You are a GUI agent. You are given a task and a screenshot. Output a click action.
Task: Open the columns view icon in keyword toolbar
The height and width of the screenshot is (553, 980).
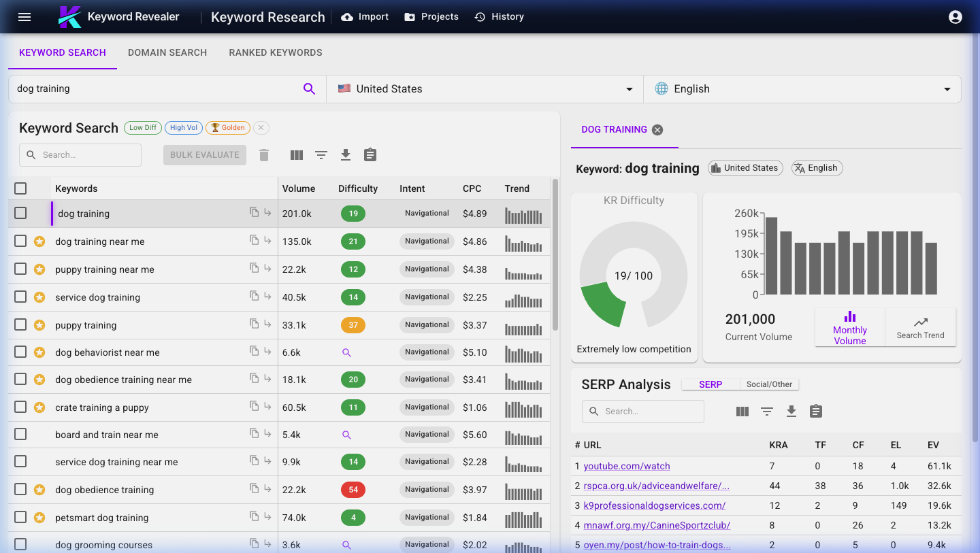[296, 155]
